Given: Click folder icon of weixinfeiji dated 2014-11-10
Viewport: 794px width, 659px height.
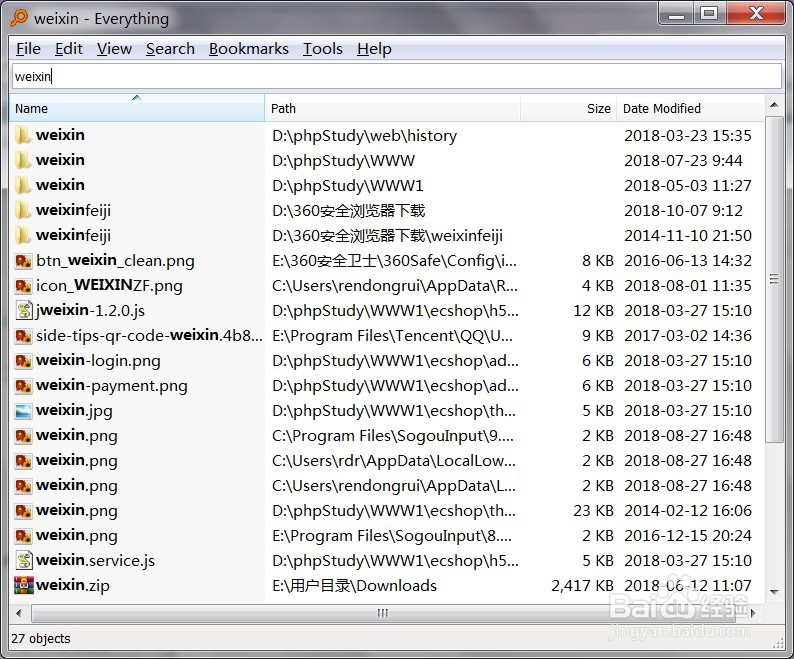Looking at the screenshot, I should coord(23,235).
